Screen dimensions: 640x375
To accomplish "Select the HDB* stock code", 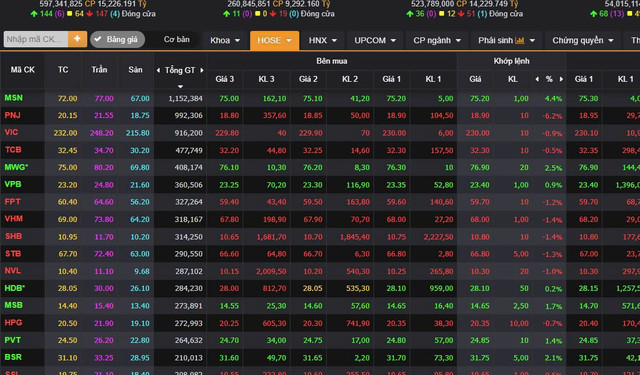I will coord(15,288).
